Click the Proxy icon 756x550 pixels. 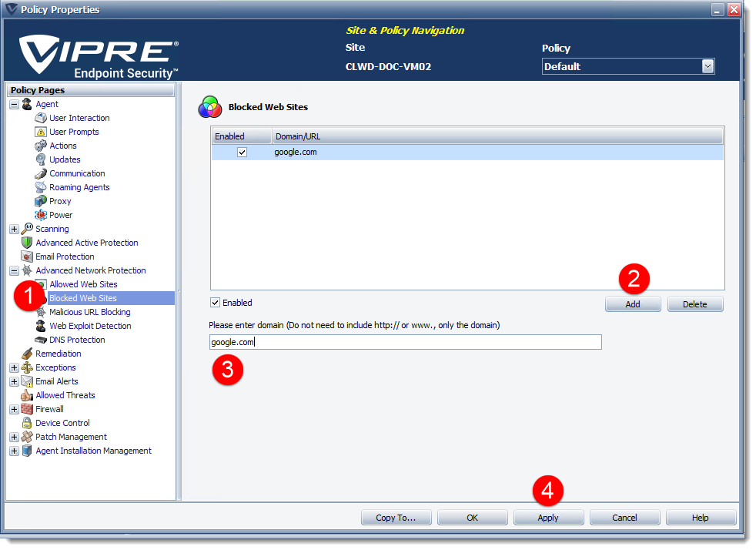41,201
